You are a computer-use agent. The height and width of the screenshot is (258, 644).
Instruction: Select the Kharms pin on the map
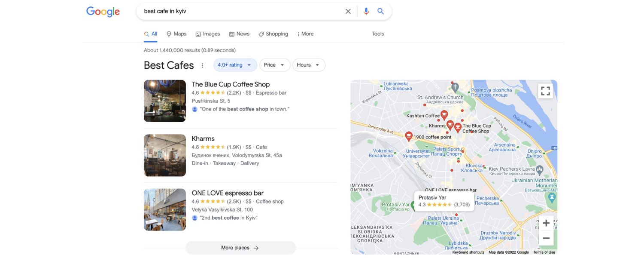point(450,125)
